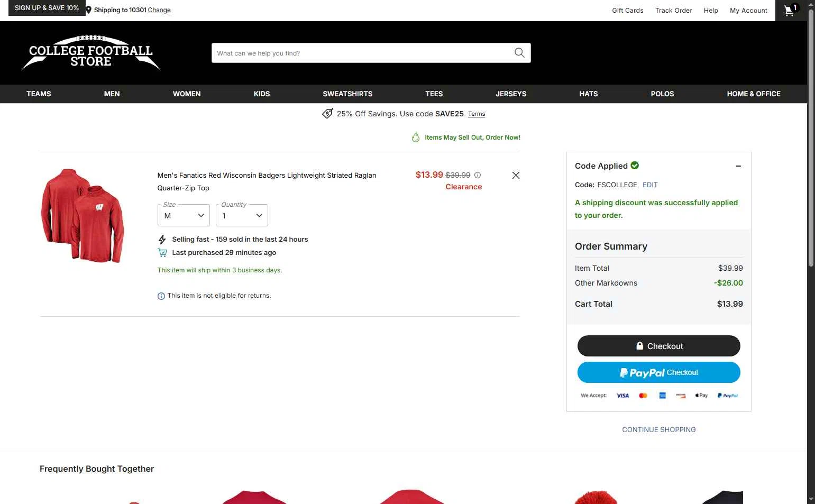This screenshot has height=504, width=815.
Task: Click the lightning selling-fast icon
Action: (162, 240)
